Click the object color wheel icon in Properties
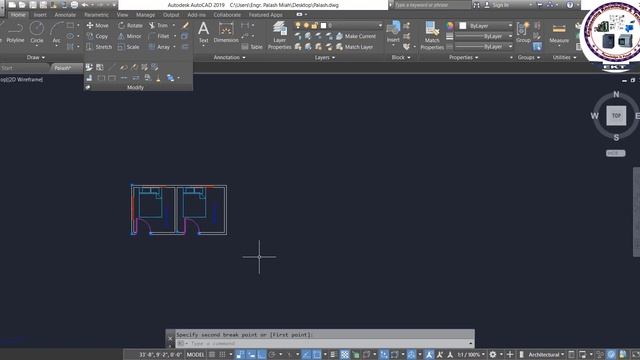Viewport: 640px width, 360px height. tap(449, 26)
